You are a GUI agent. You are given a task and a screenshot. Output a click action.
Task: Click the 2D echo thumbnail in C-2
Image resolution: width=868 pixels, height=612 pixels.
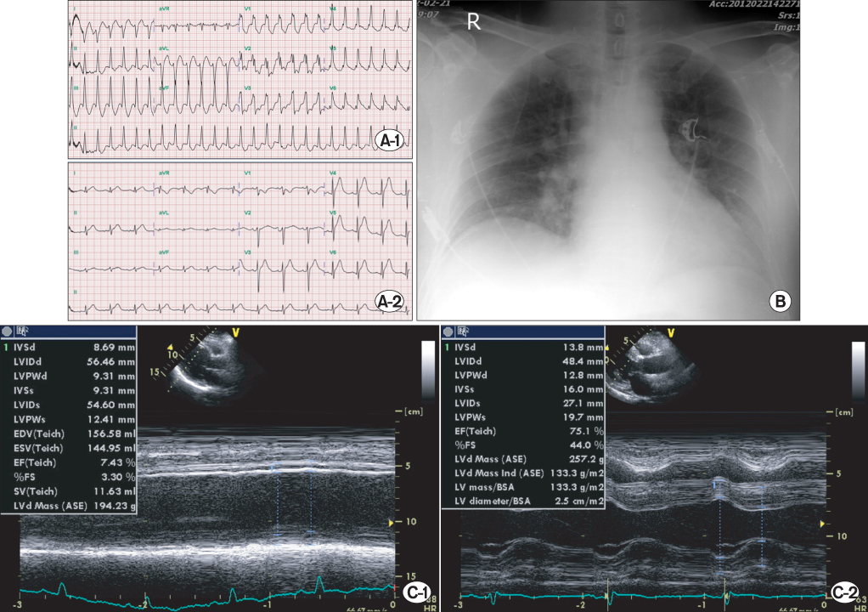pyautogui.click(x=643, y=365)
